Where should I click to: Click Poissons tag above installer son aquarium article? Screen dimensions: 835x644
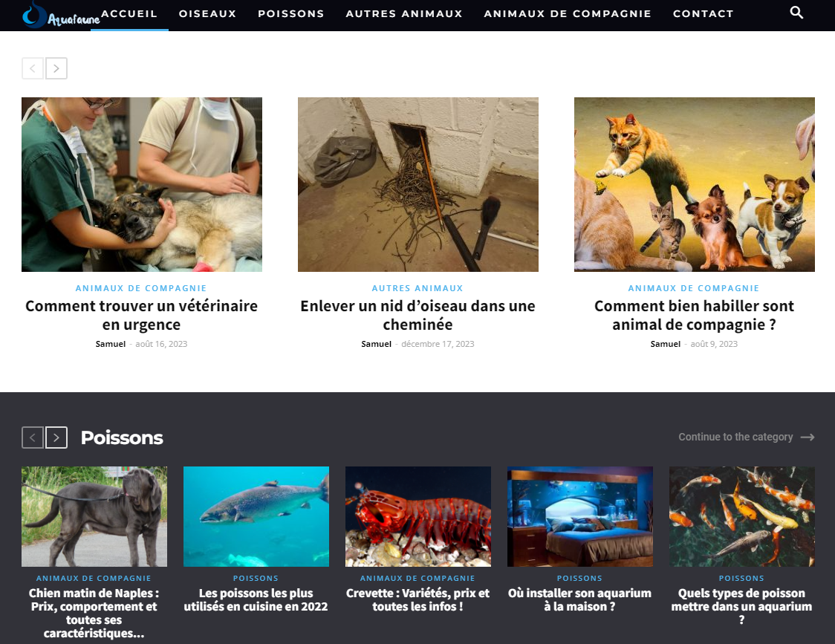tap(579, 578)
